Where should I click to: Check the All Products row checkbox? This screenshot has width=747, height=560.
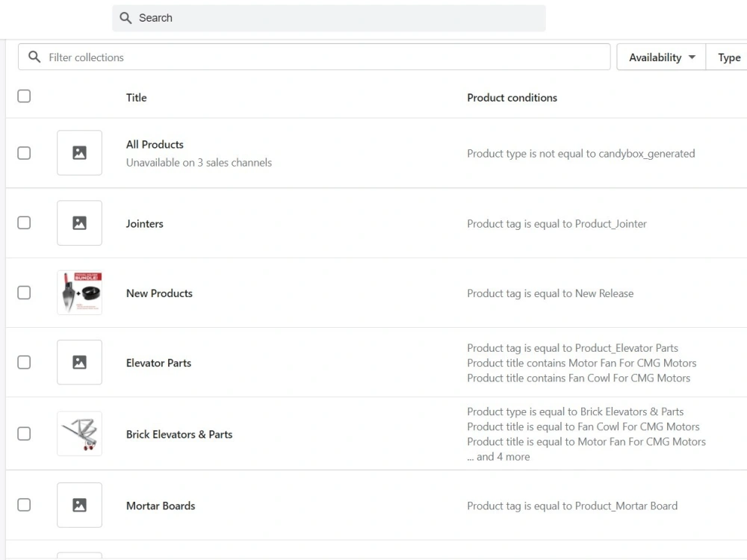(24, 153)
